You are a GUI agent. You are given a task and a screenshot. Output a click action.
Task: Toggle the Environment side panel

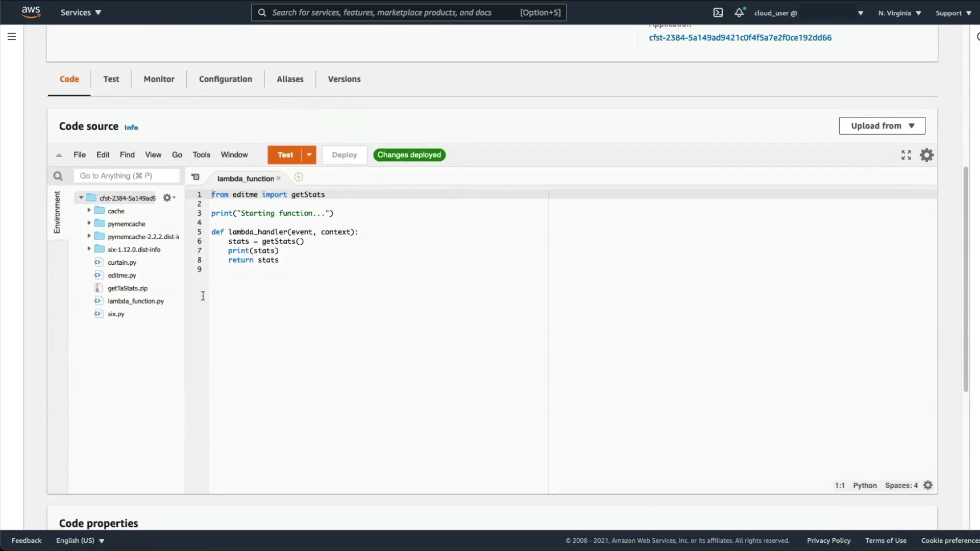57,212
